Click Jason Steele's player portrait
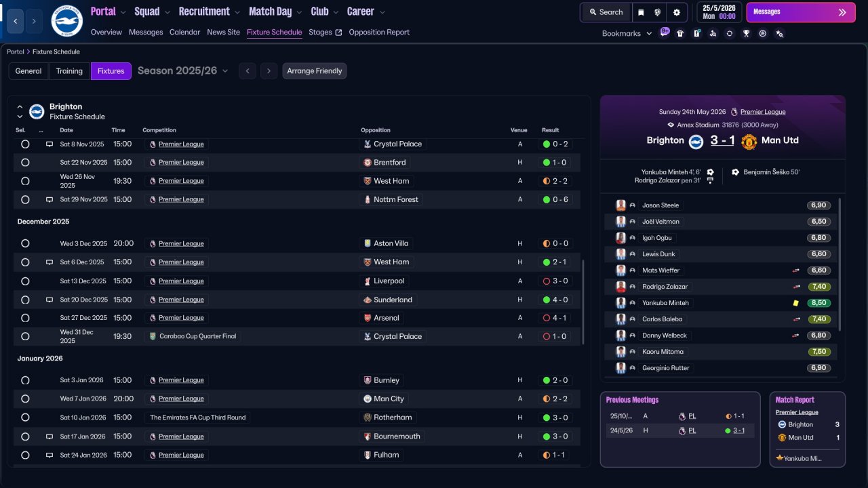 tap(620, 205)
